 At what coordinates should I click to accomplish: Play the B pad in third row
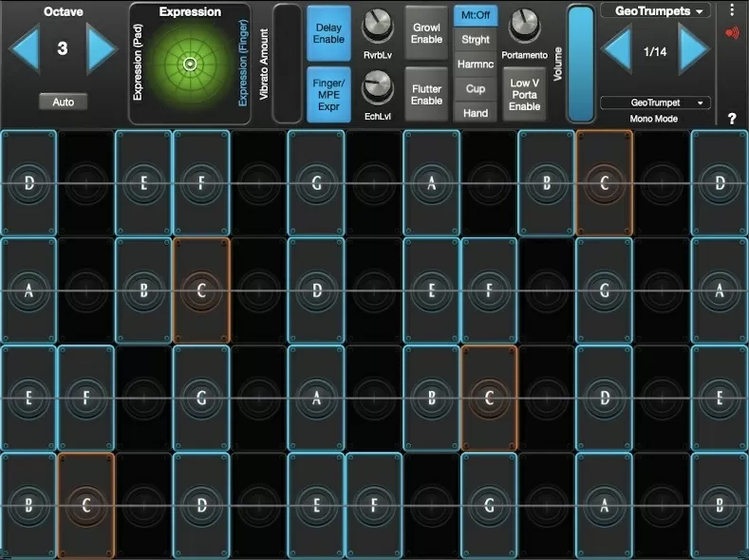(x=432, y=398)
